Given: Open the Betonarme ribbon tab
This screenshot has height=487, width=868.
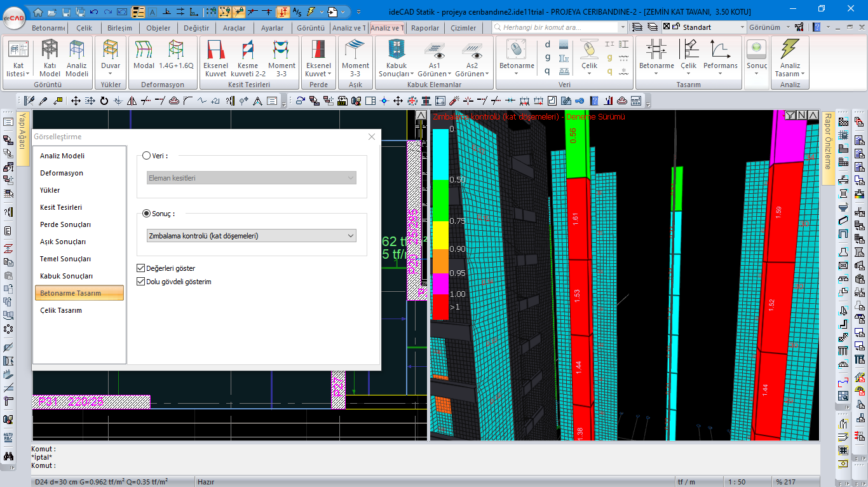Looking at the screenshot, I should (x=49, y=28).
